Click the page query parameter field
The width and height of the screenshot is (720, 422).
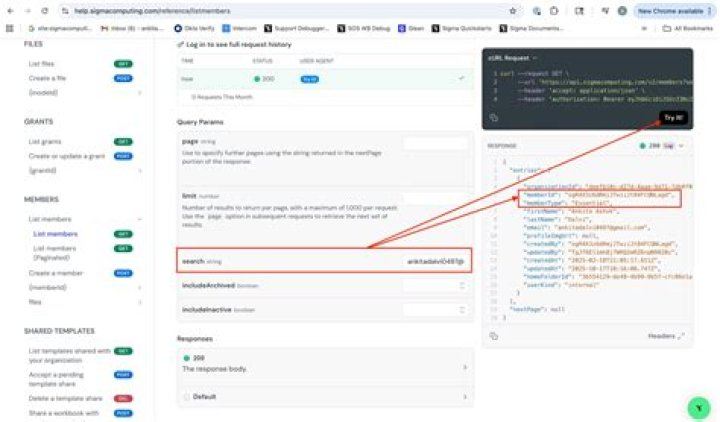point(435,143)
